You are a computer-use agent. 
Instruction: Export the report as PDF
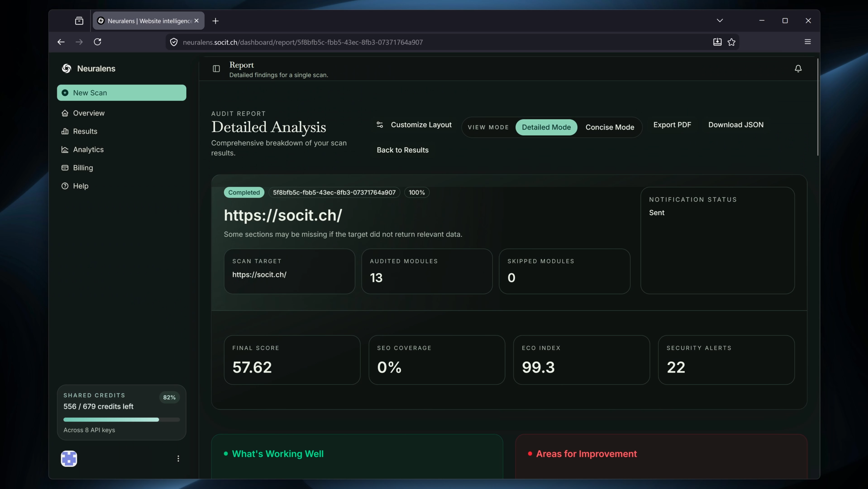tap(672, 125)
